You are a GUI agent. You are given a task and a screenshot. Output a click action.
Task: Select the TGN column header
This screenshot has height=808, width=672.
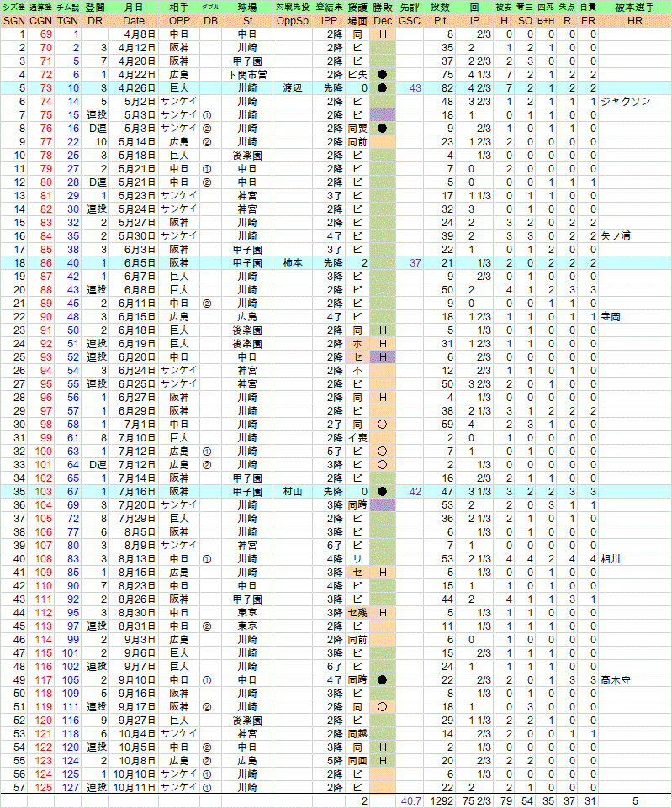click(x=67, y=21)
